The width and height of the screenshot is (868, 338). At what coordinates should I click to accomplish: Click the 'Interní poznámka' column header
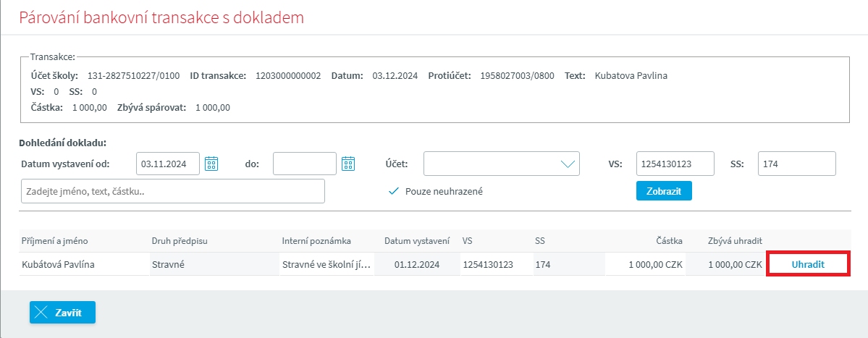pyautogui.click(x=316, y=240)
